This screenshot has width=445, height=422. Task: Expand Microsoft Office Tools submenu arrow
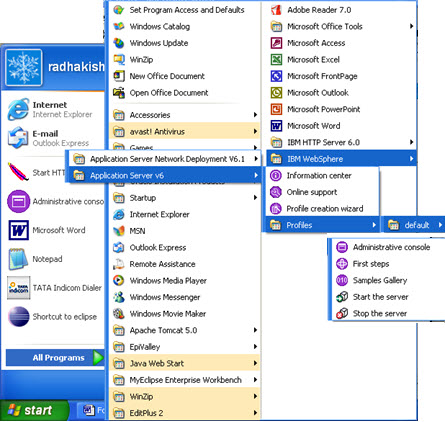(x=411, y=26)
